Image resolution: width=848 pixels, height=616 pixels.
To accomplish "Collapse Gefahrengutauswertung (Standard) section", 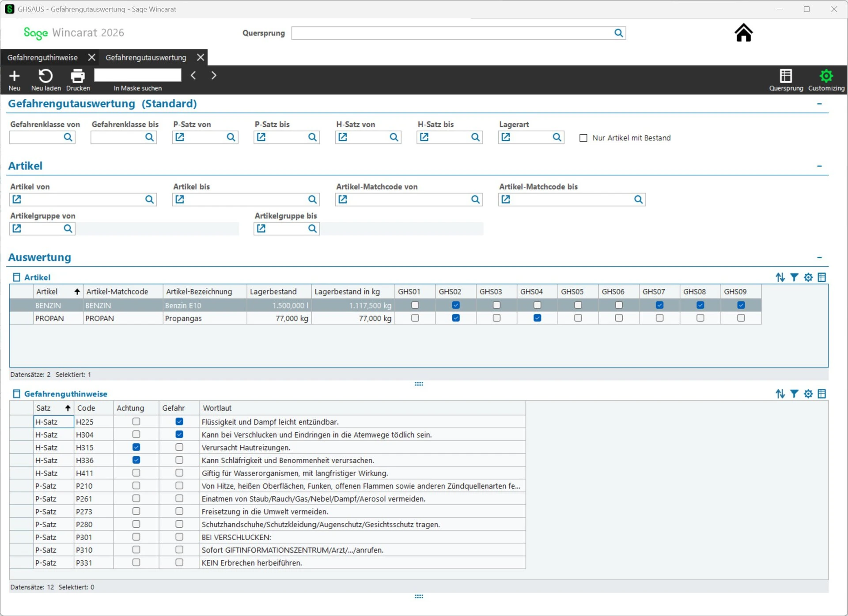I will pos(819,104).
